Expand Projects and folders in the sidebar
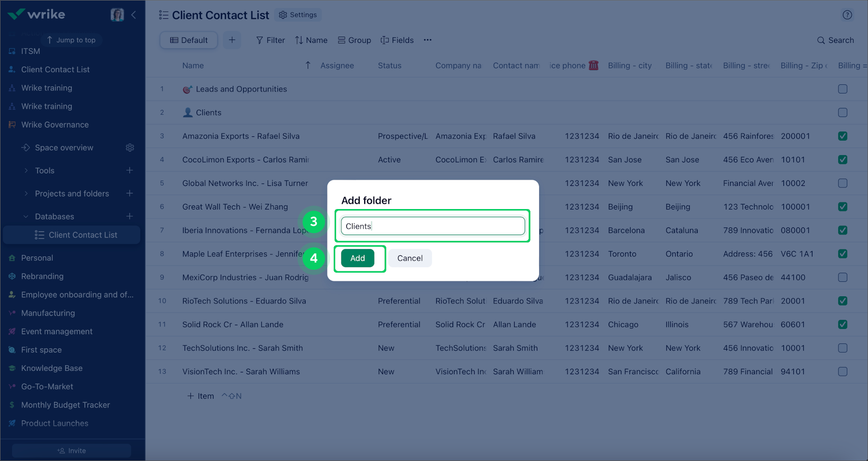 click(x=27, y=193)
